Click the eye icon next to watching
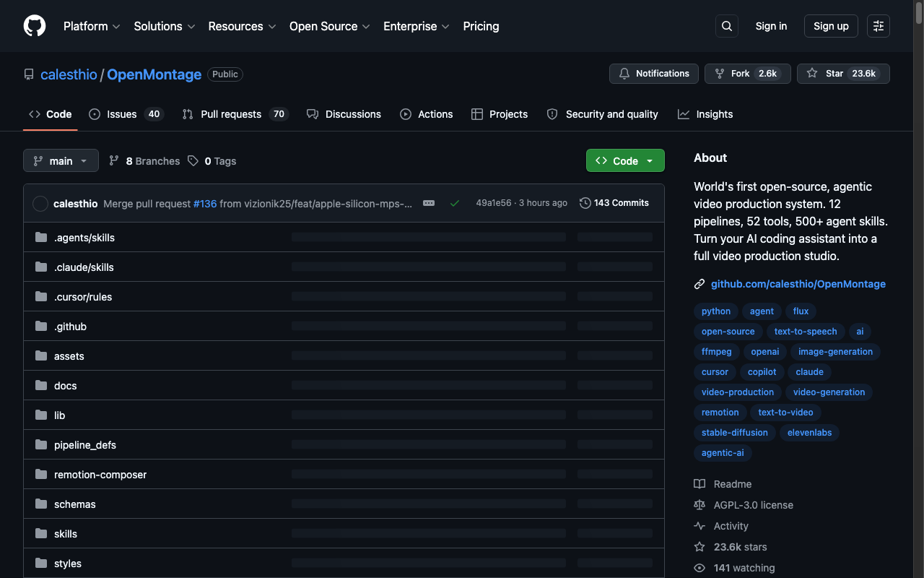The width and height of the screenshot is (924, 578). coord(699,568)
